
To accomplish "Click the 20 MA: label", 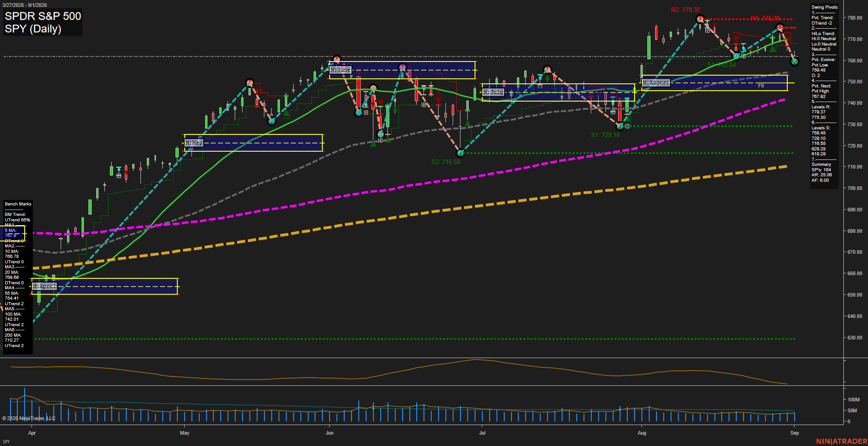I will 12,272.
